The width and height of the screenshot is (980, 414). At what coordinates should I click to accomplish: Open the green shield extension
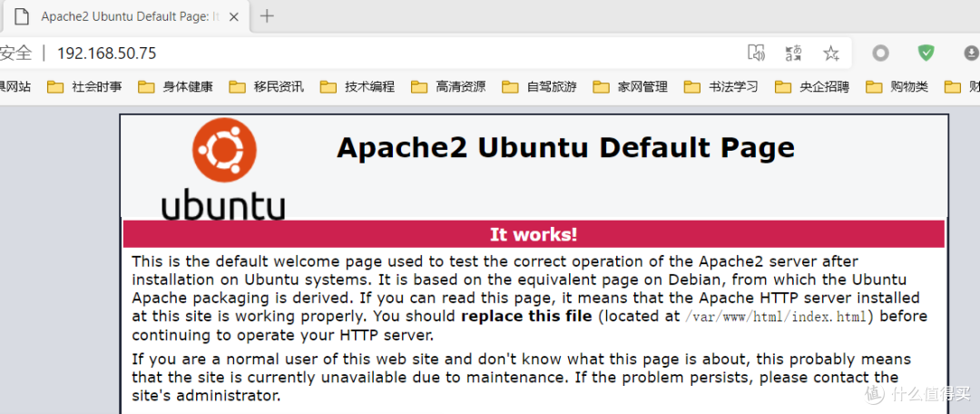[926, 54]
